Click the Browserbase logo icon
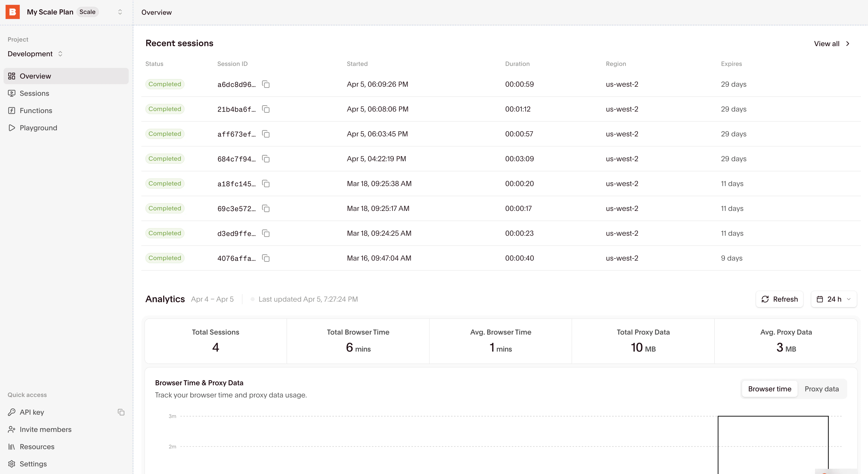868x474 pixels. (x=12, y=12)
